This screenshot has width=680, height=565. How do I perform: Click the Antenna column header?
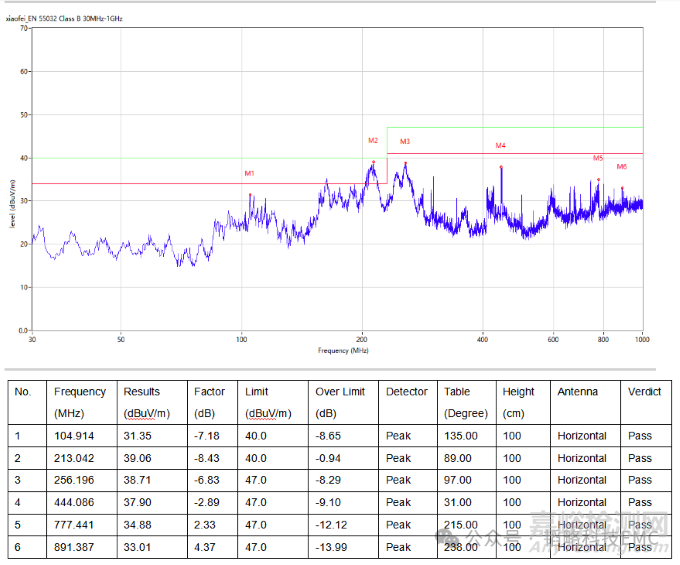pyautogui.click(x=578, y=392)
